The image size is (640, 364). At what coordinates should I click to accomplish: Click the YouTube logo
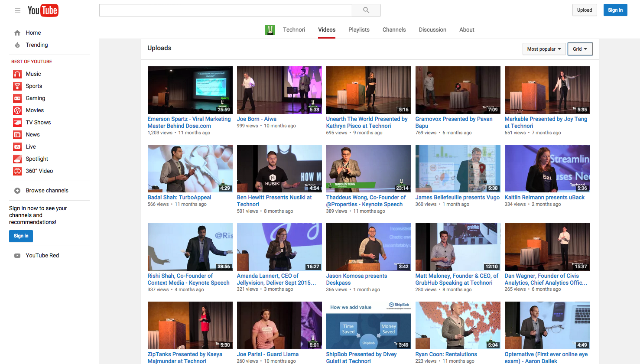point(43,10)
